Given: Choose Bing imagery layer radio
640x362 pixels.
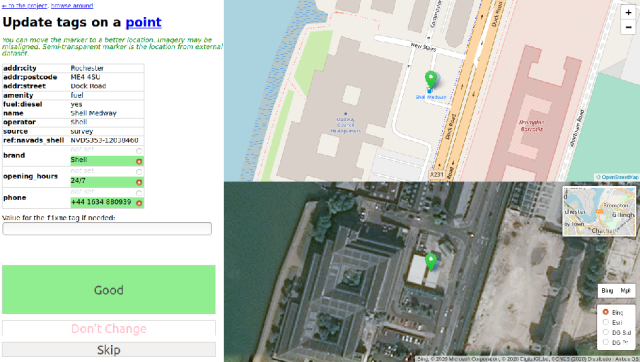Looking at the screenshot, I should click(x=606, y=312).
